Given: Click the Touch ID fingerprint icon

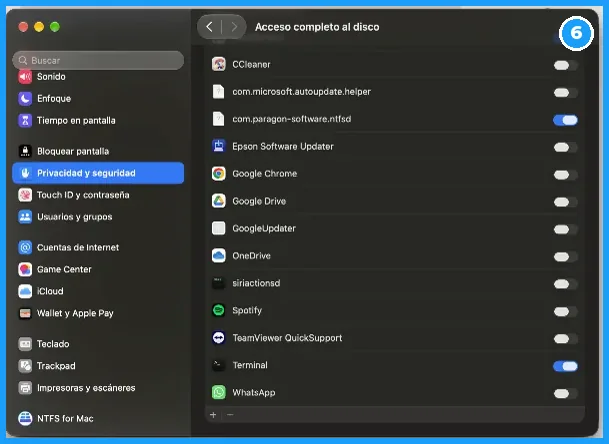Looking at the screenshot, I should pyautogui.click(x=25, y=195).
